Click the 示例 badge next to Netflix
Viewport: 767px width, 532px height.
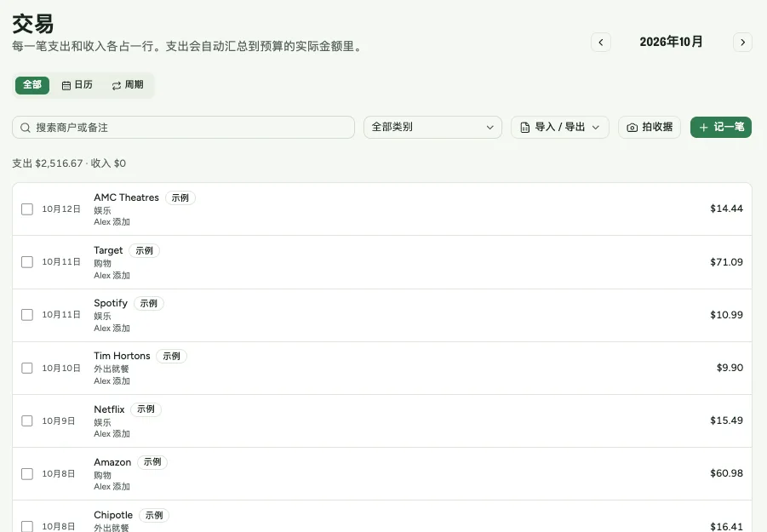[x=146, y=409]
